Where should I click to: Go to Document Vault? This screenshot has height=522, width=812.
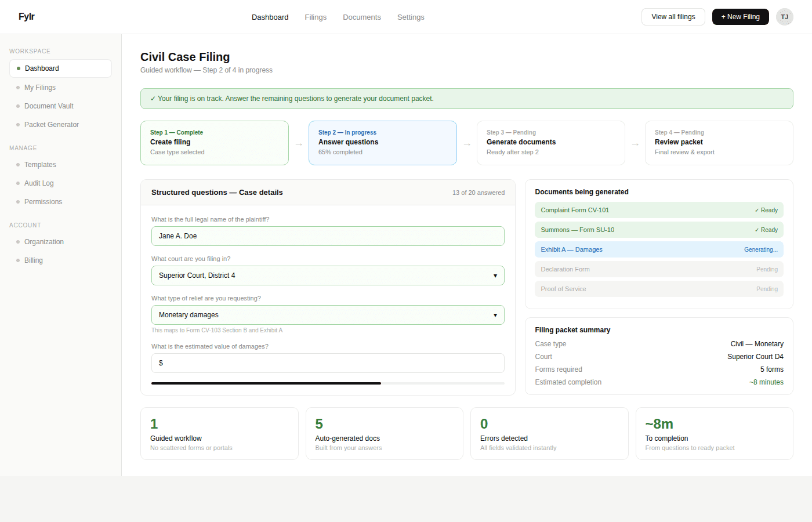pyautogui.click(x=60, y=106)
